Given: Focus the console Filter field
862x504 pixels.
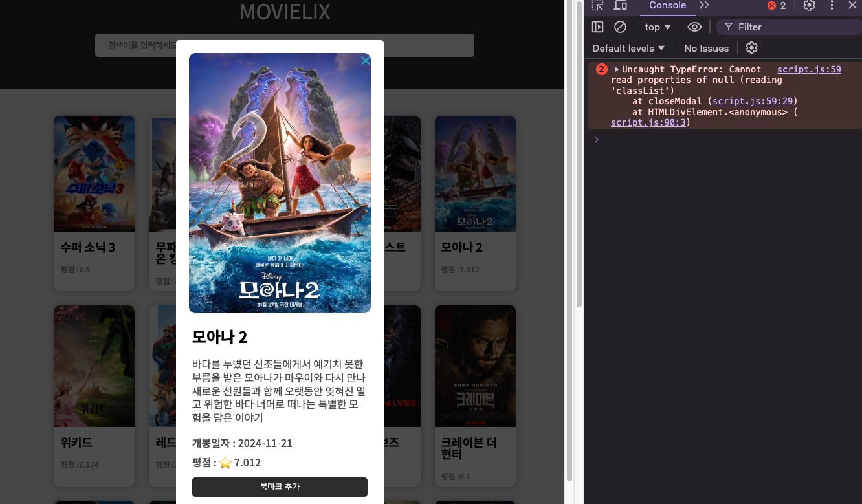Looking at the screenshot, I should (x=788, y=27).
